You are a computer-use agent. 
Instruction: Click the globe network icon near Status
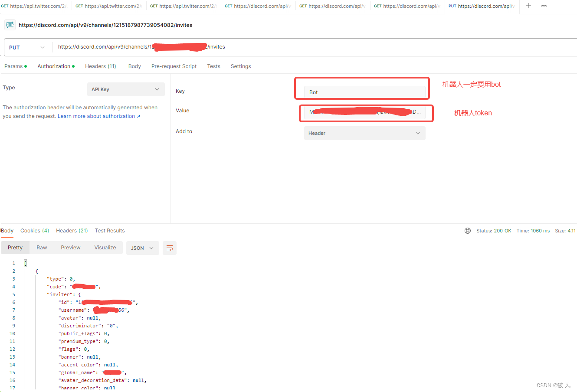pyautogui.click(x=468, y=231)
